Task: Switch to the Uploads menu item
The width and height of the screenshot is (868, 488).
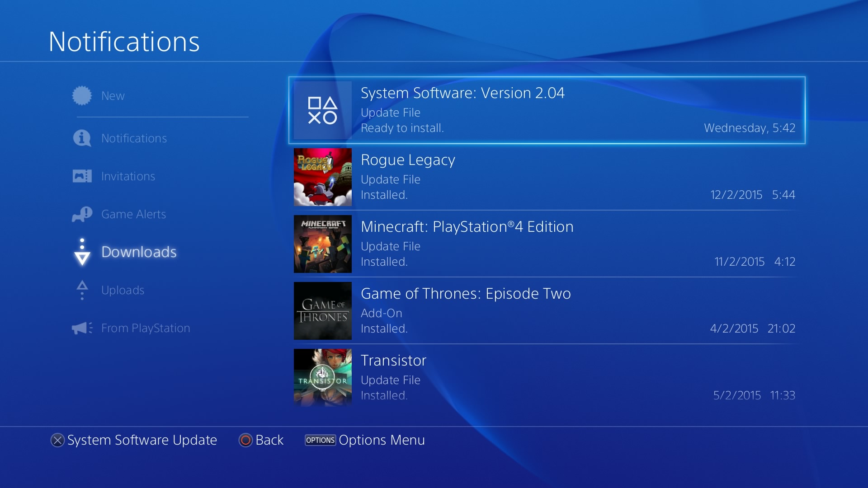Action: click(x=123, y=290)
